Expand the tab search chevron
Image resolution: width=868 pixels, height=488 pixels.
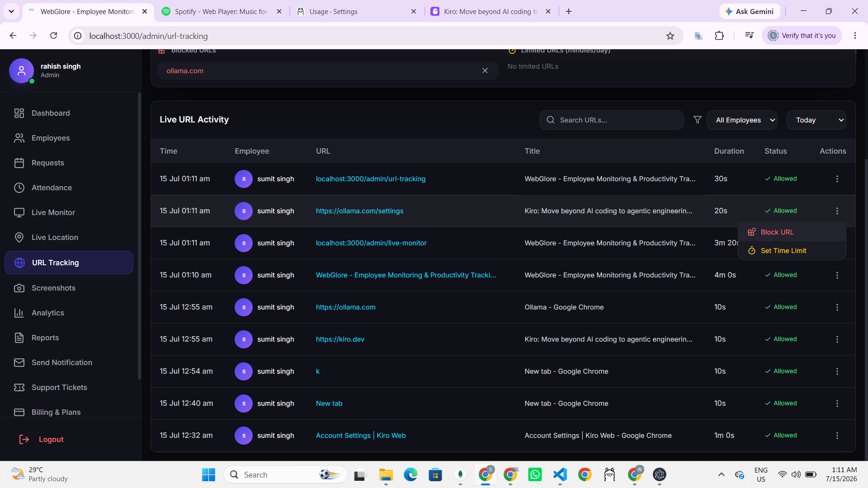(11, 11)
